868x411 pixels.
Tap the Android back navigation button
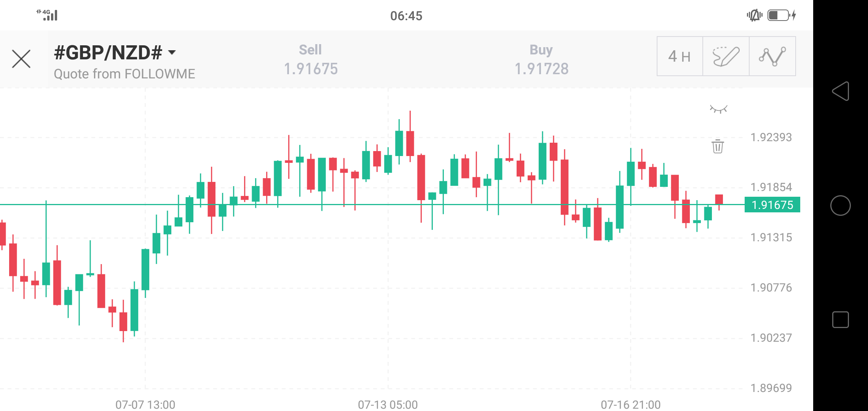pyautogui.click(x=840, y=91)
